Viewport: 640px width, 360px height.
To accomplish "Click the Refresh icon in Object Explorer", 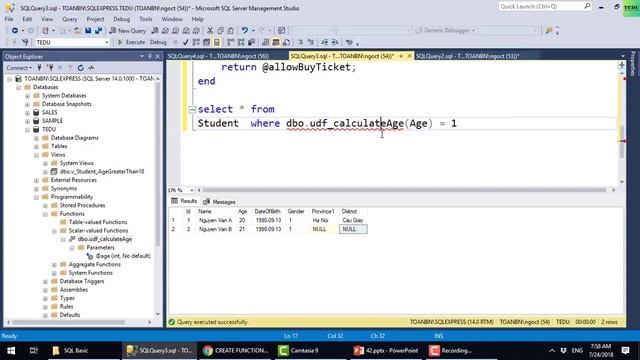I will 80,68.
